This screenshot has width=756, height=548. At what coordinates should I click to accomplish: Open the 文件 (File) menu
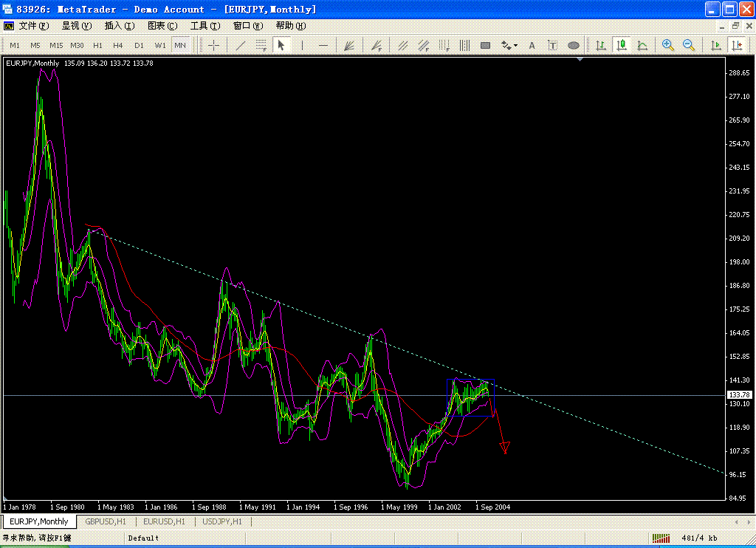click(x=32, y=26)
